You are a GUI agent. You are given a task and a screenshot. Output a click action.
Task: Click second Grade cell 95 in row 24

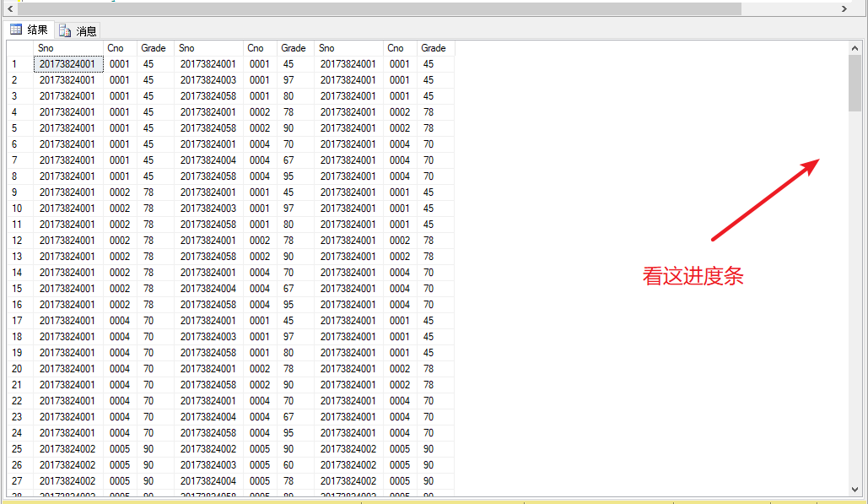tap(295, 433)
